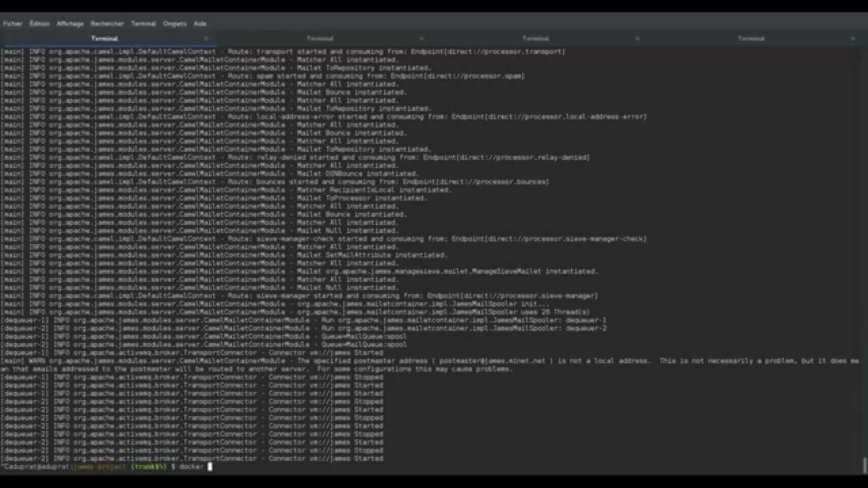Click the 'Route: local-address-error started' log line
This screenshot has height=488, width=868.
[x=324, y=117]
